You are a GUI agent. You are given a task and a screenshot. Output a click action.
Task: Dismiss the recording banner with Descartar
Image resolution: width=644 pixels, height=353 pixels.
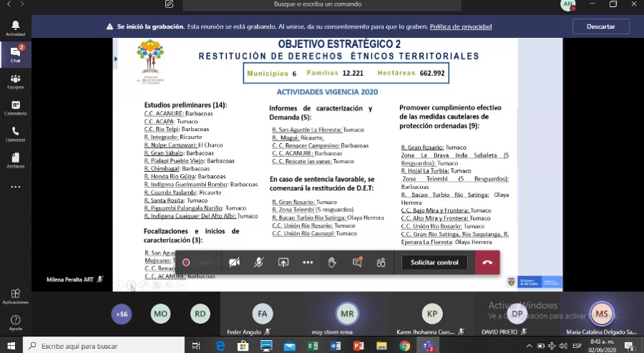(601, 26)
